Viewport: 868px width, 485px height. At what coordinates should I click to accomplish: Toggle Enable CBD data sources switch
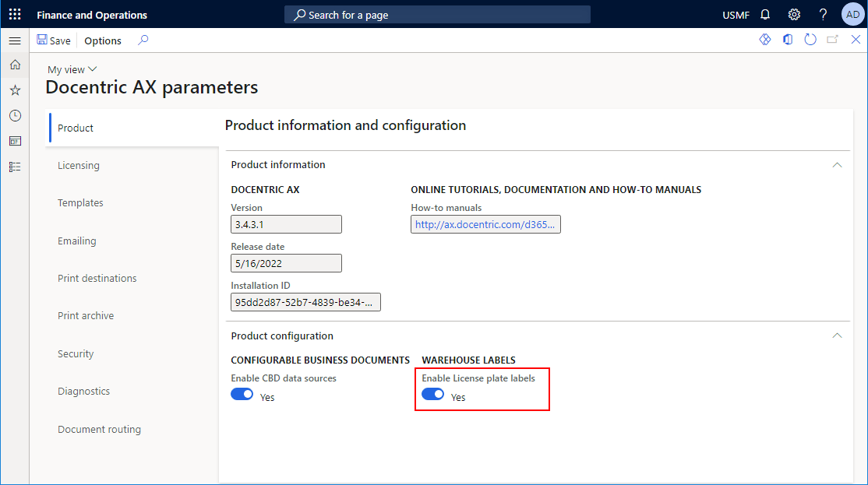(242, 394)
